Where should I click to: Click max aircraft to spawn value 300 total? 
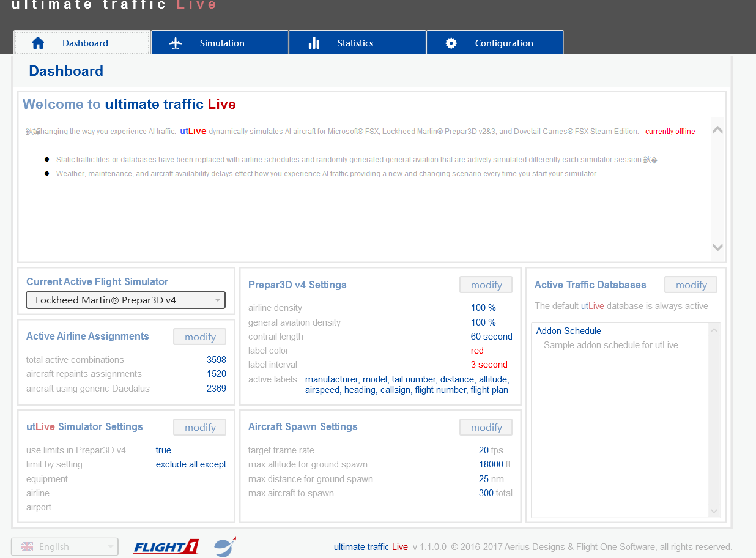tap(496, 493)
